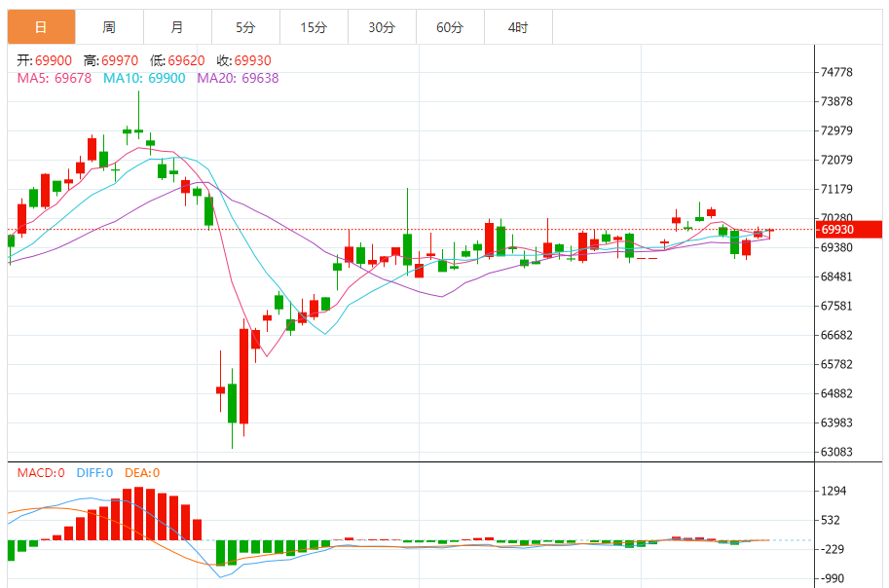The image size is (889, 588).
Task: Click the 64882 price axis label
Action: click(836, 393)
